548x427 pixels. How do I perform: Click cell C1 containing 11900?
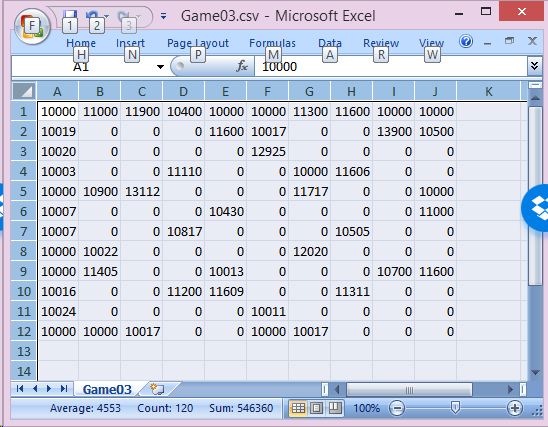click(142, 111)
